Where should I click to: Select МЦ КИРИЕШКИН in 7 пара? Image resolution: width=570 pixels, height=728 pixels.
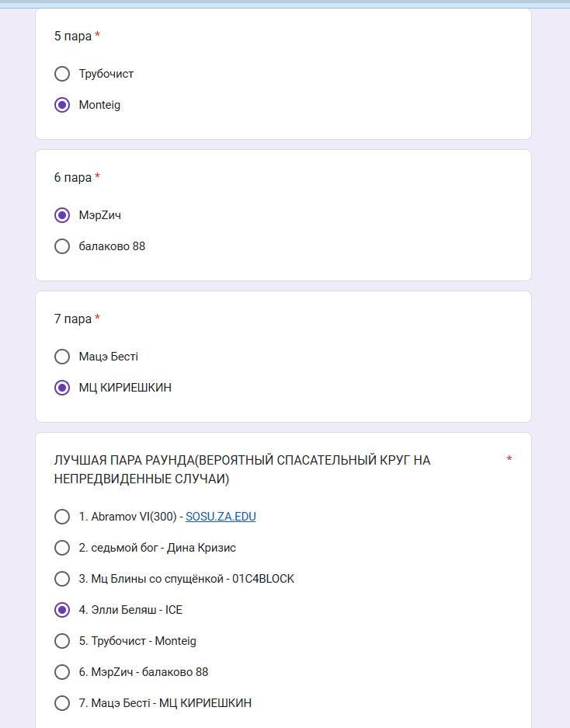[x=62, y=388]
